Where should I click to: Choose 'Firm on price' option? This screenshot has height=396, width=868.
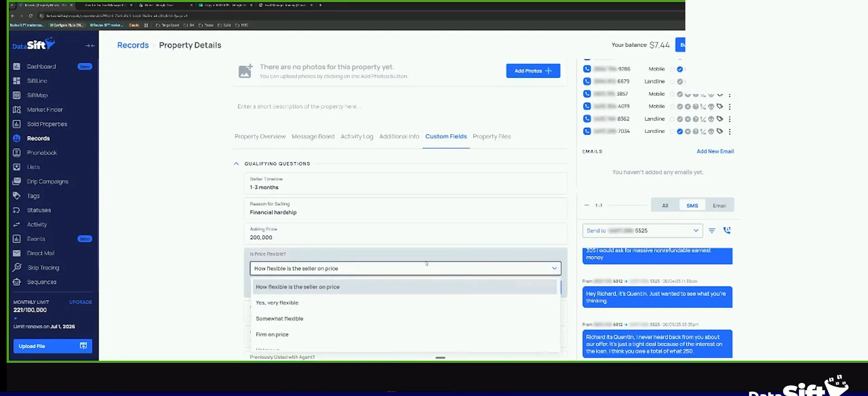click(405, 335)
